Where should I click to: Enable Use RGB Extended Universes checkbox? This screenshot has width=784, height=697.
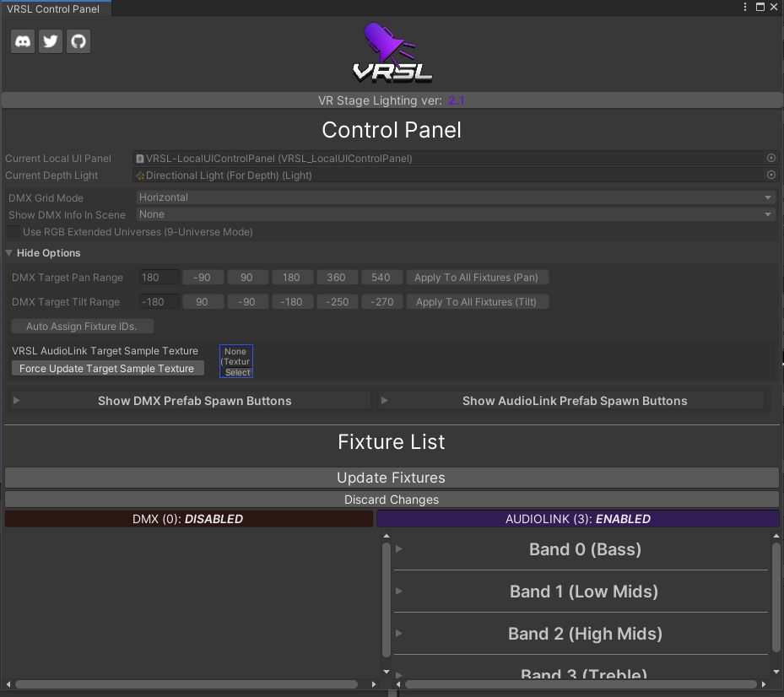14,231
